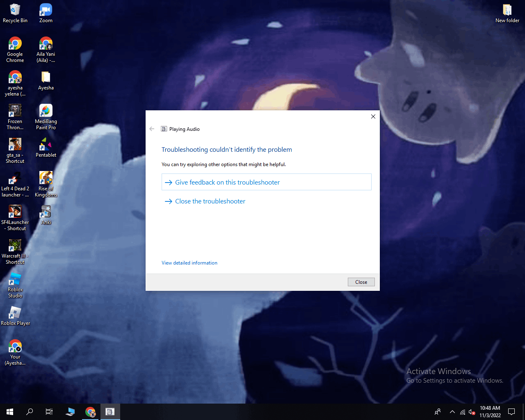Open the Wi-Fi network tray icon
The image size is (525, 420).
pyautogui.click(x=463, y=412)
